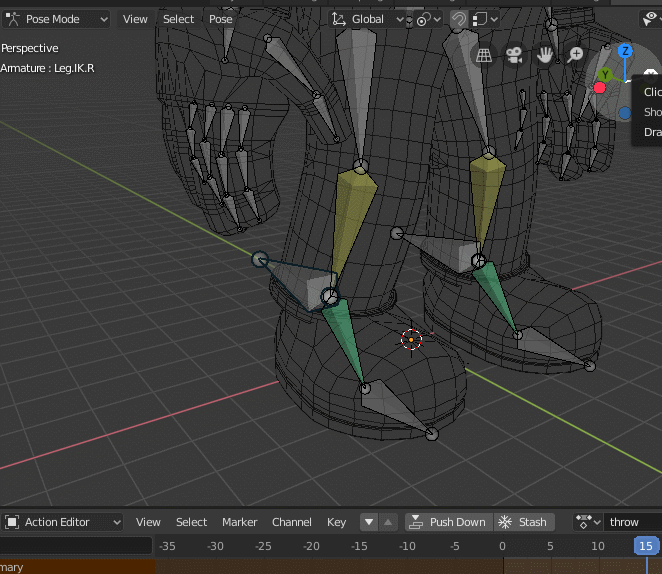Toggle perspective/orthographic grid view icon

[484, 55]
